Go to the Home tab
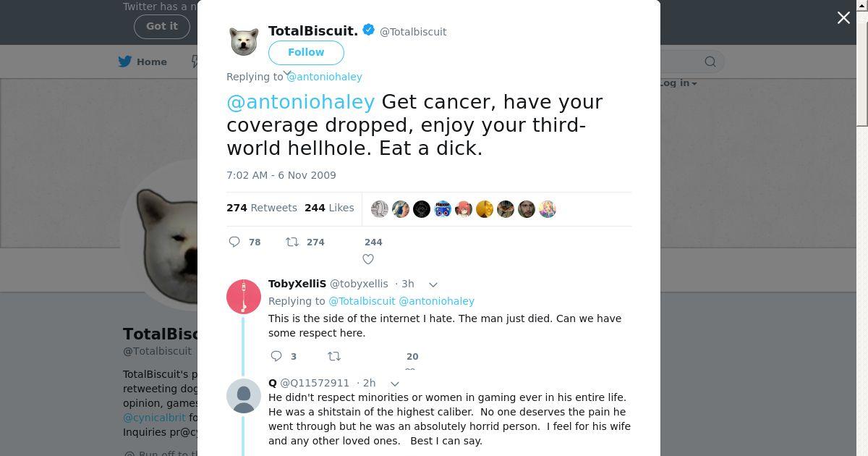The image size is (868, 456). coord(143,62)
